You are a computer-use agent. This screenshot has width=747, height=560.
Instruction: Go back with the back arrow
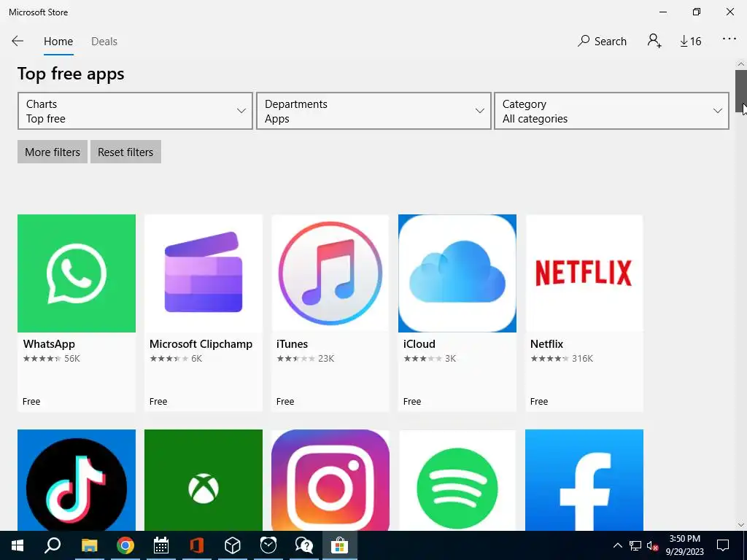tap(18, 41)
